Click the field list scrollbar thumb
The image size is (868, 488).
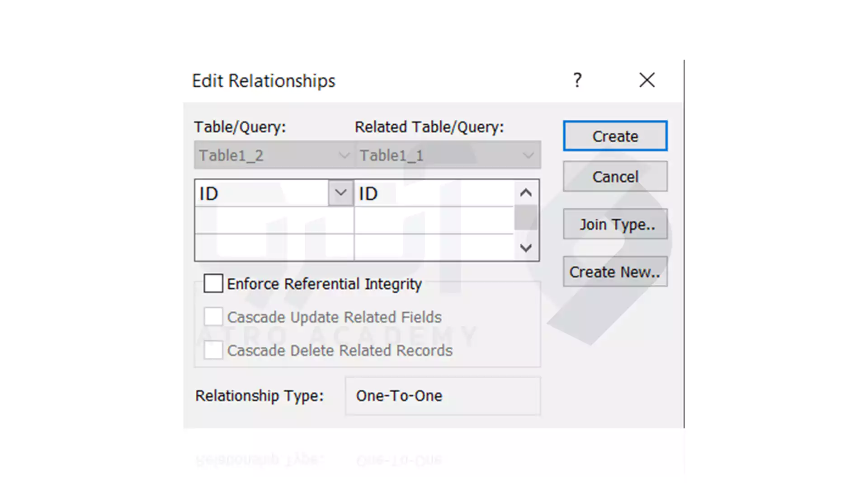526,217
